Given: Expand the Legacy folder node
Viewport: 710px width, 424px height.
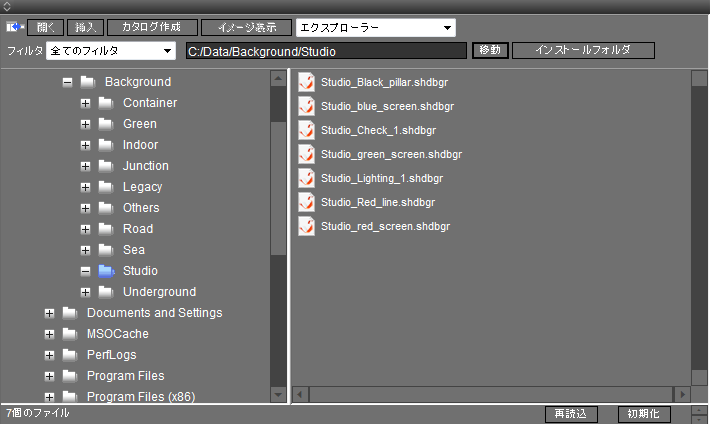Looking at the screenshot, I should 85,187.
